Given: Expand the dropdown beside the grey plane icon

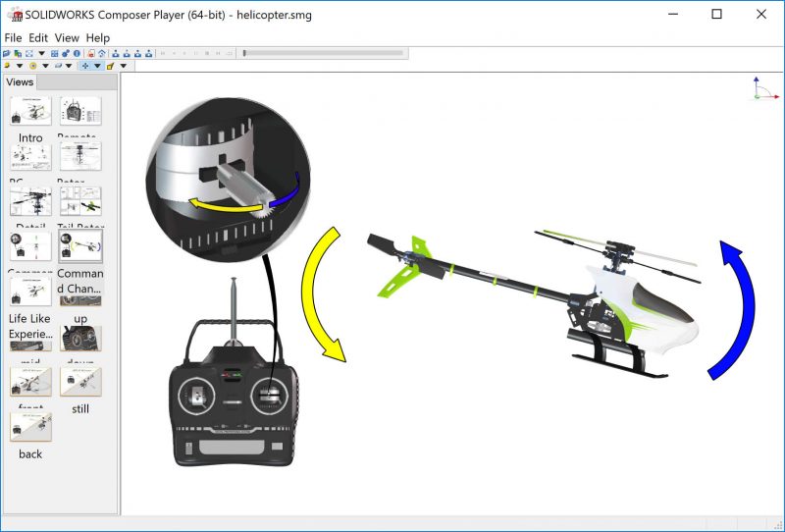Looking at the screenshot, I should 69,66.
